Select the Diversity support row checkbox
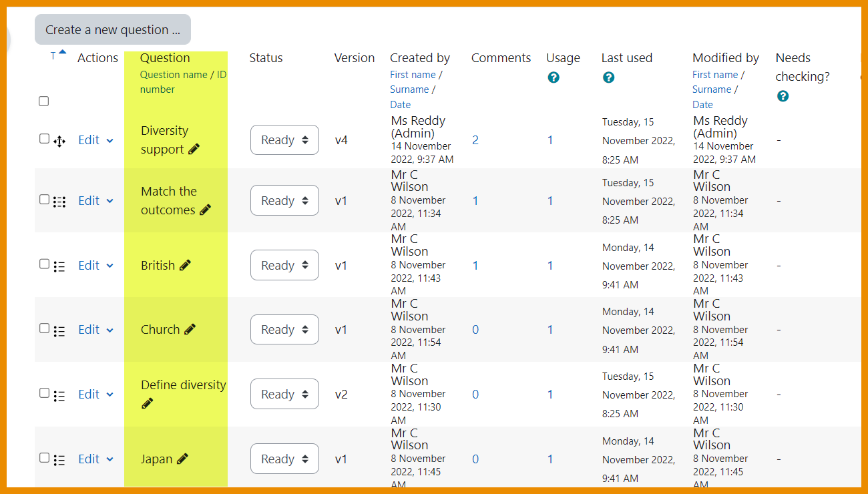 pos(44,139)
